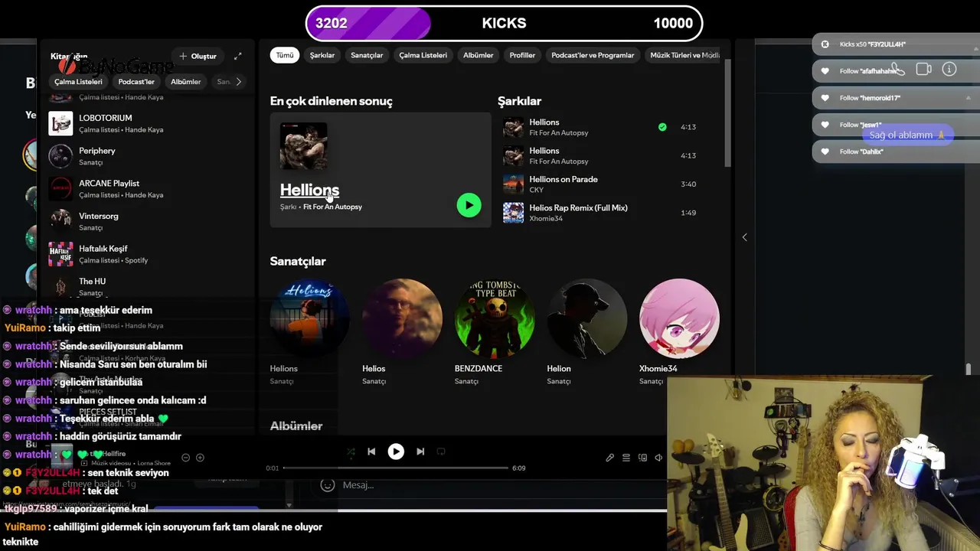Play the Hellions top result

(x=469, y=205)
